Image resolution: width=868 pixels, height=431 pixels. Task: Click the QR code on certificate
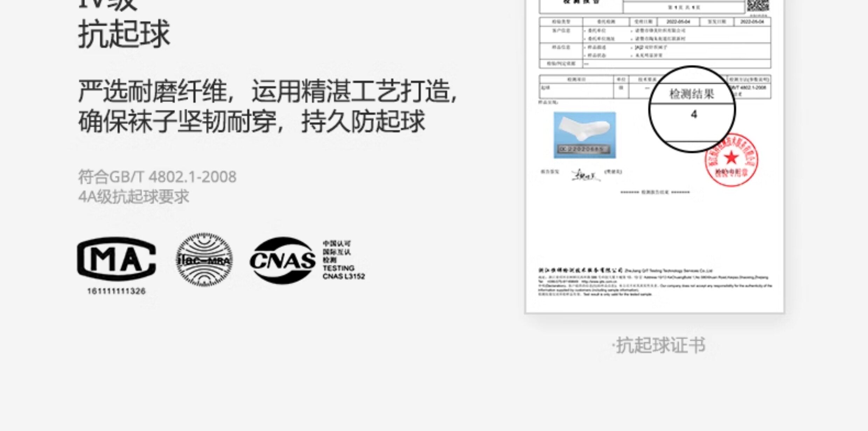pos(758,6)
